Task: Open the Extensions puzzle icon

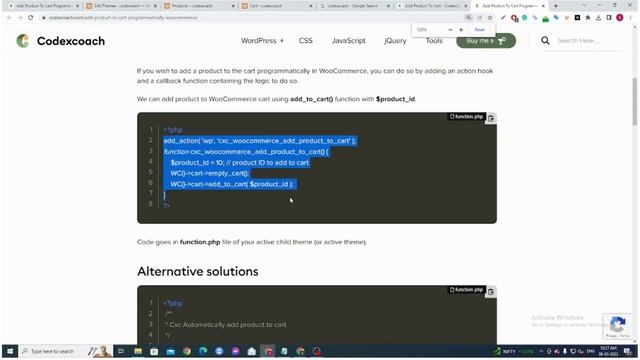Action: pyautogui.click(x=588, y=18)
